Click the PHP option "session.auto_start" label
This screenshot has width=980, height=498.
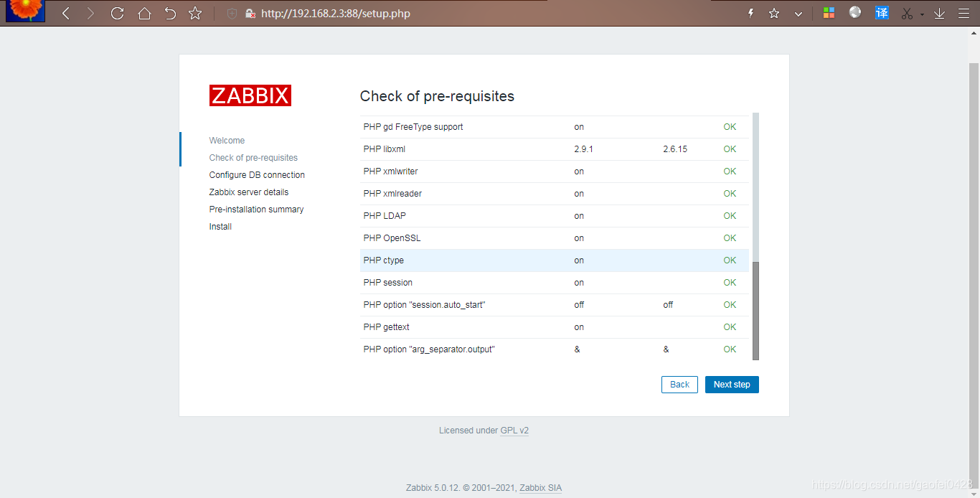425,305
